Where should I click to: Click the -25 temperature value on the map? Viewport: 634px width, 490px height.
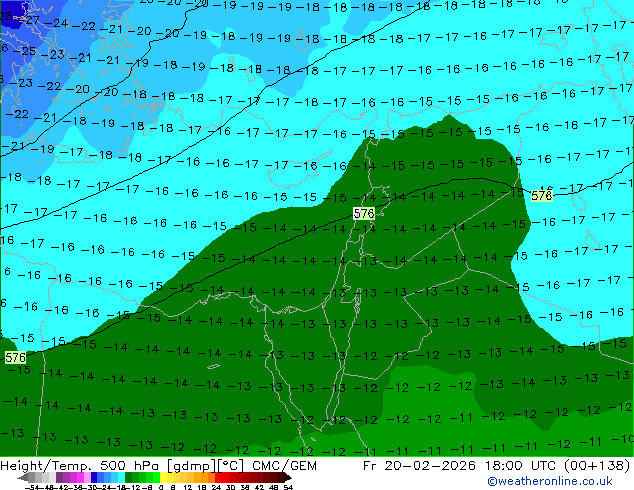point(25,51)
